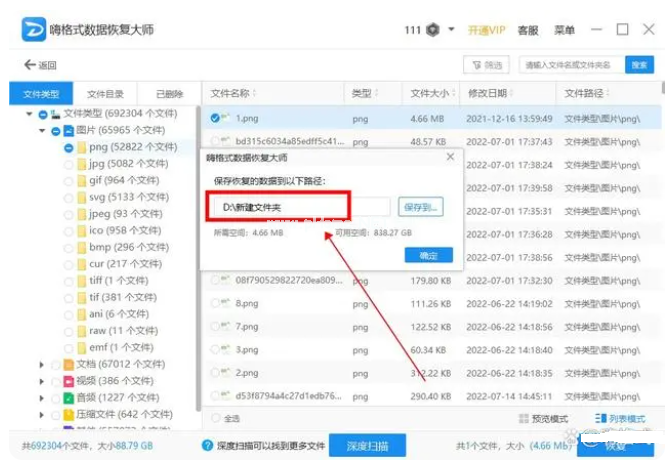
Task: Click the 压缩文件 category icon
Action: (x=68, y=415)
